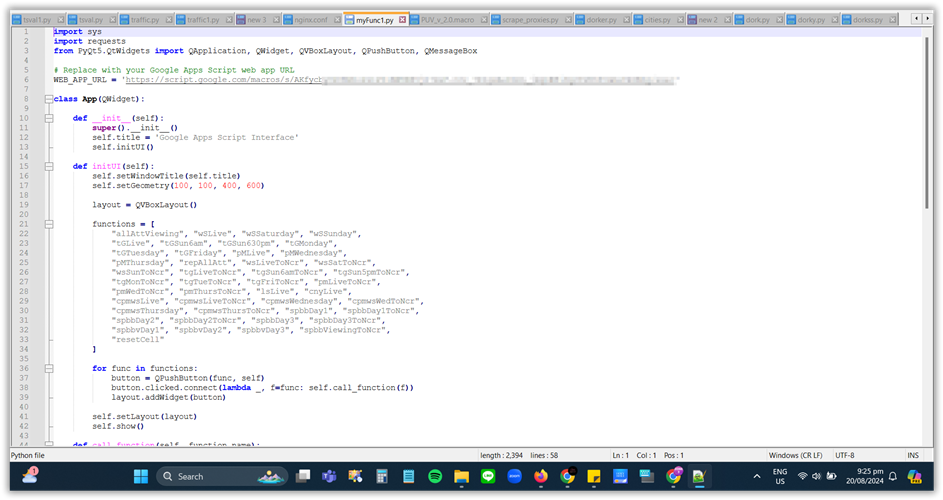
Task: Collapse the class App fold marker
Action: [x=49, y=99]
